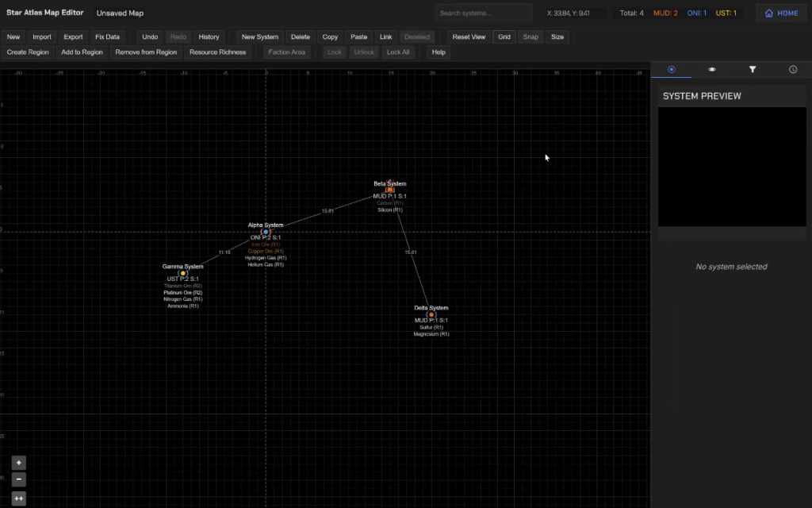Click the double-plus fit zoom icon
The image size is (812, 508).
(x=18, y=496)
